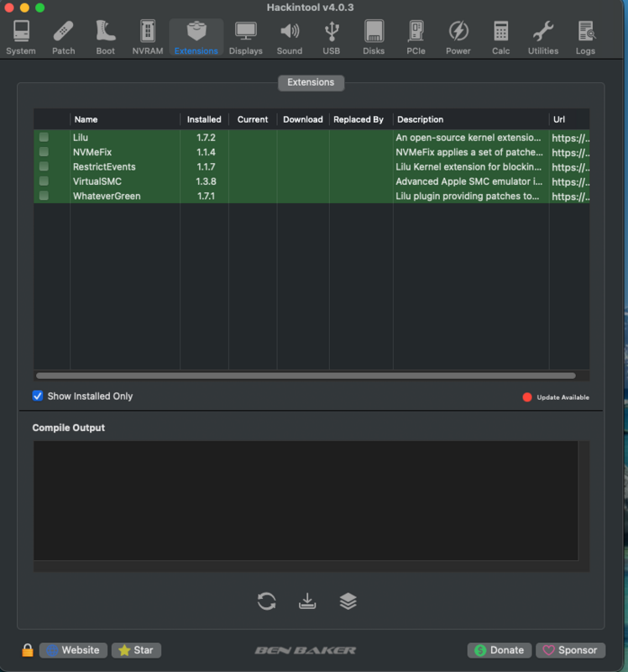This screenshot has width=628, height=672.
Task: Tick the WhateverGreen row checkbox
Action: click(x=44, y=196)
